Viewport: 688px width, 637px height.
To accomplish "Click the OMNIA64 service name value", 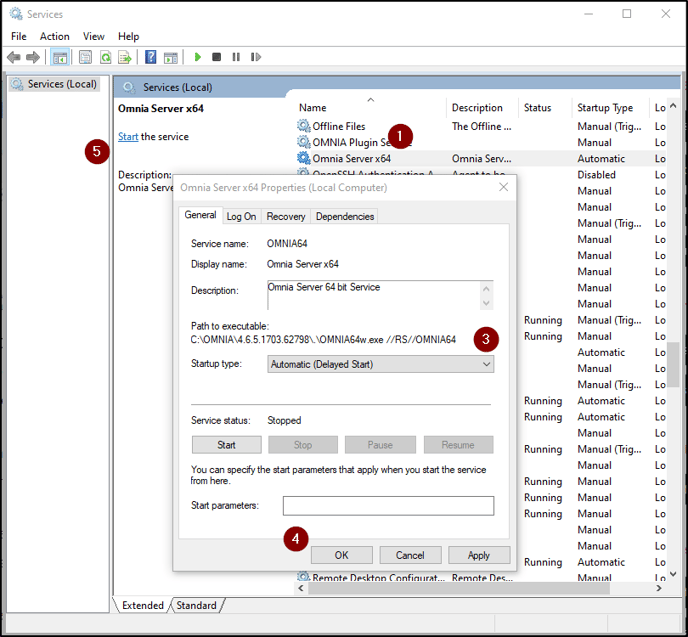I will (287, 243).
